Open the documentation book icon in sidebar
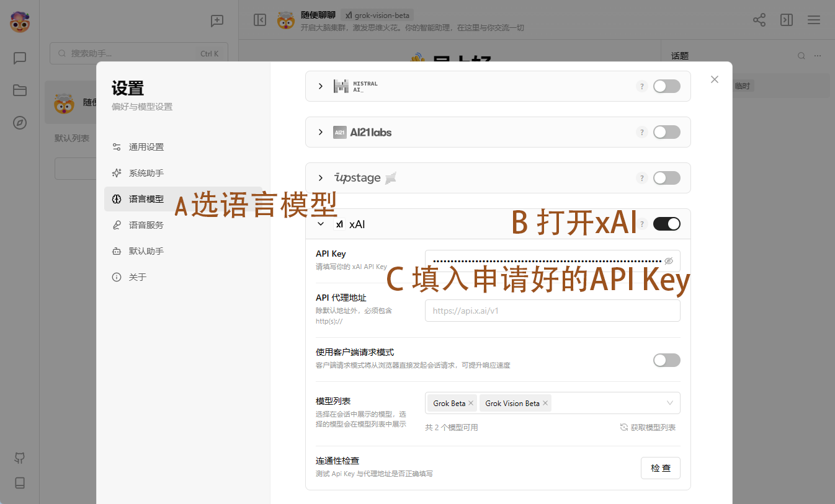Viewport: 835px width, 504px height. [20, 483]
